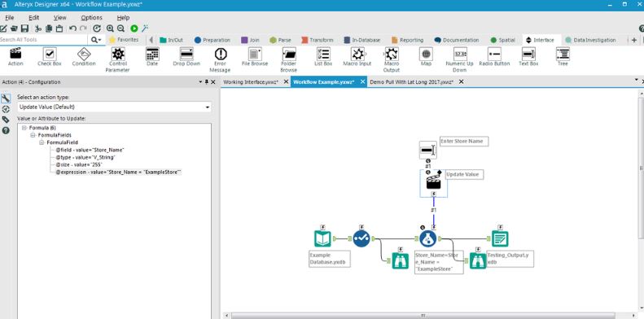Select the Text Box interface tool
The height and width of the screenshot is (319, 644).
pyautogui.click(x=528, y=57)
